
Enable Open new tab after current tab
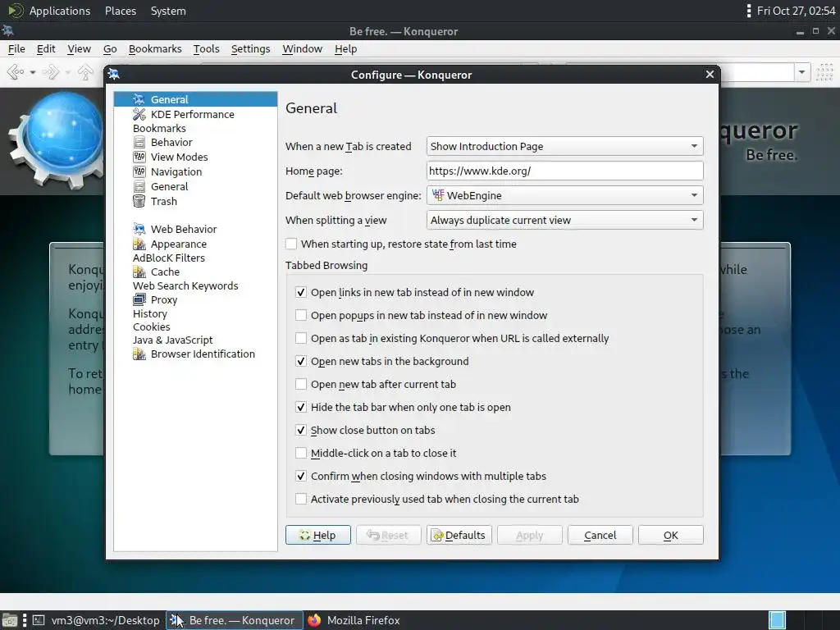(301, 384)
